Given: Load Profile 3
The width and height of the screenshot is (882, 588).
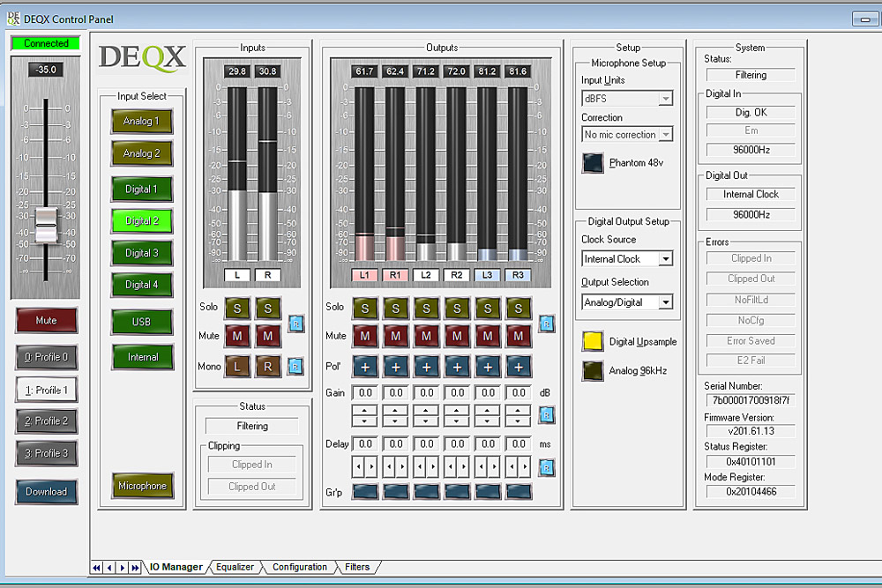Looking at the screenshot, I should pyautogui.click(x=46, y=453).
